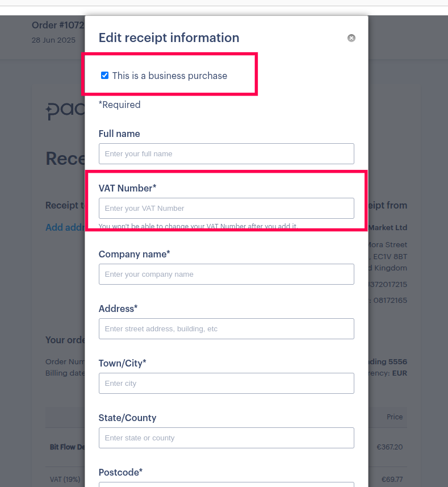The image size is (448, 487).
Task: Click the "VAT Number*" field label
Action: click(x=127, y=188)
